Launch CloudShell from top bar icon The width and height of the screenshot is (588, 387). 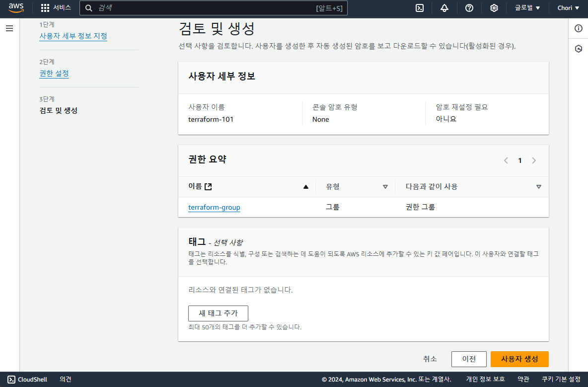(420, 8)
